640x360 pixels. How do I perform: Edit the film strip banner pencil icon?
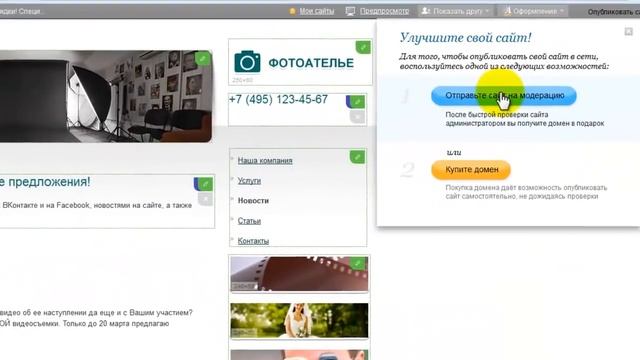(x=358, y=263)
